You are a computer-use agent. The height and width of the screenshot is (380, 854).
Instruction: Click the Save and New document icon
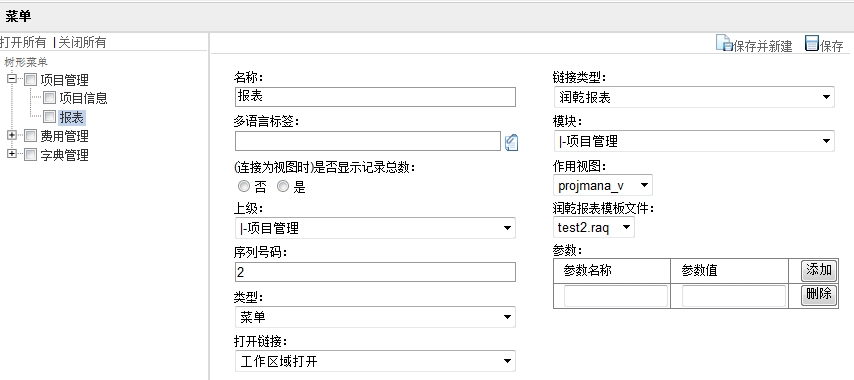click(x=724, y=44)
